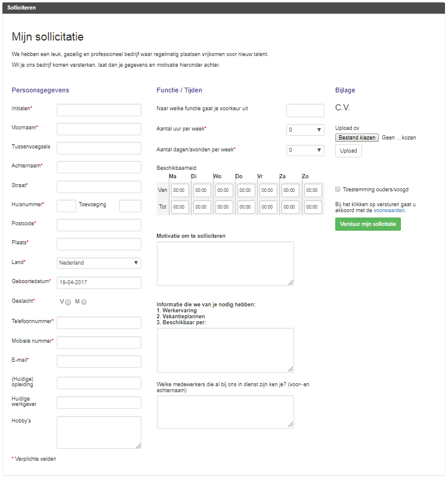The height and width of the screenshot is (478, 448).
Task: Focus the Mobiele nummer input field
Action: [x=99, y=342]
